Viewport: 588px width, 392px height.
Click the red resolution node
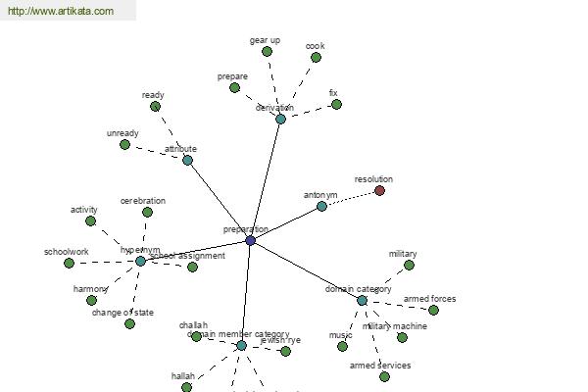(x=379, y=190)
